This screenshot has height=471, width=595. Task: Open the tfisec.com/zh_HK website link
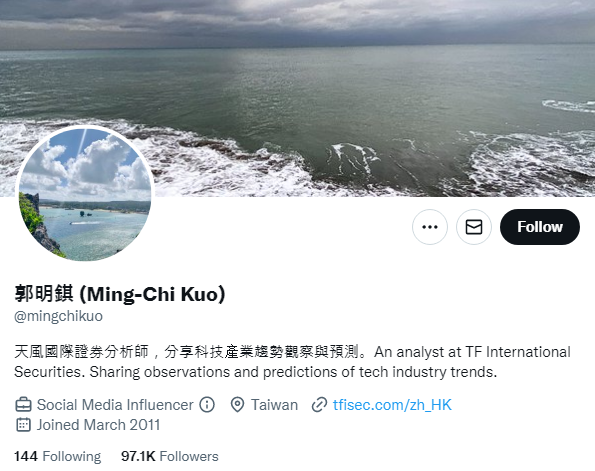click(x=392, y=405)
